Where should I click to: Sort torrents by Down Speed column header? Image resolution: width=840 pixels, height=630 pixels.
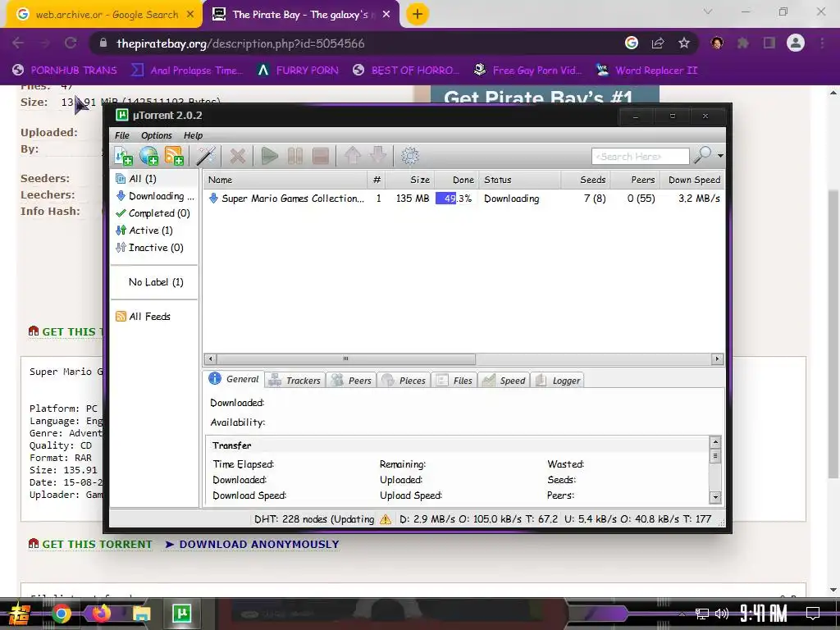tap(692, 180)
